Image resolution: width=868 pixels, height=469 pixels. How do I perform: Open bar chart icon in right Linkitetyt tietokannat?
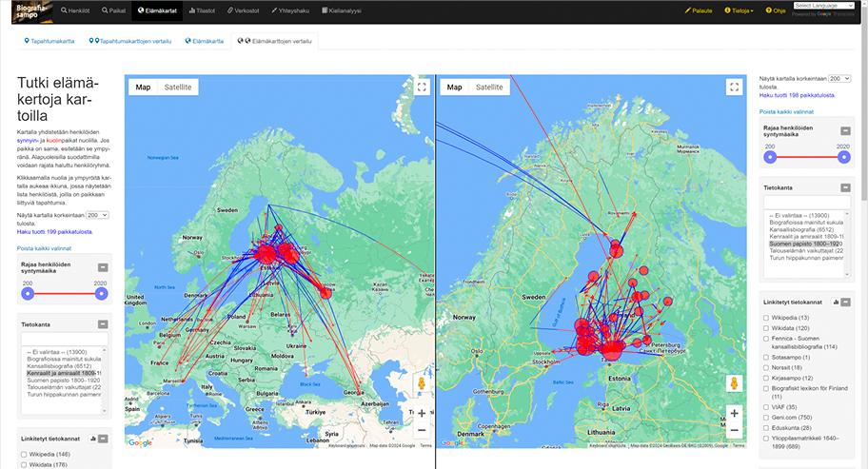tap(835, 302)
